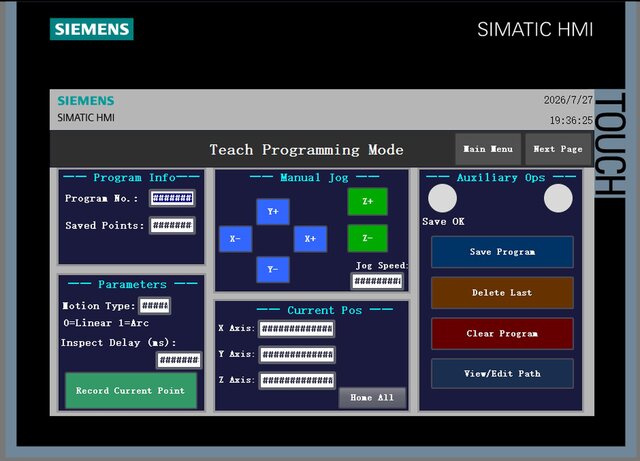Image resolution: width=640 pixels, height=461 pixels.
Task: Jog the X- axis button
Action: (x=236, y=239)
